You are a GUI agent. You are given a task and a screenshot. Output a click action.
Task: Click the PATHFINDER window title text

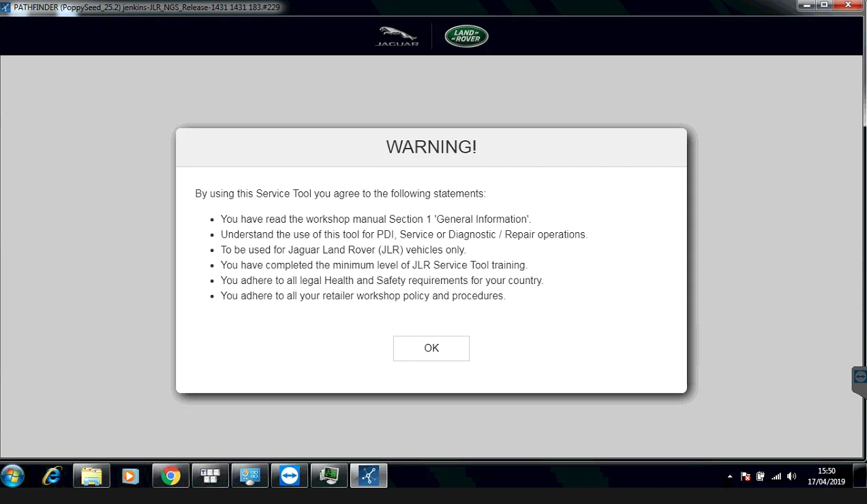147,7
